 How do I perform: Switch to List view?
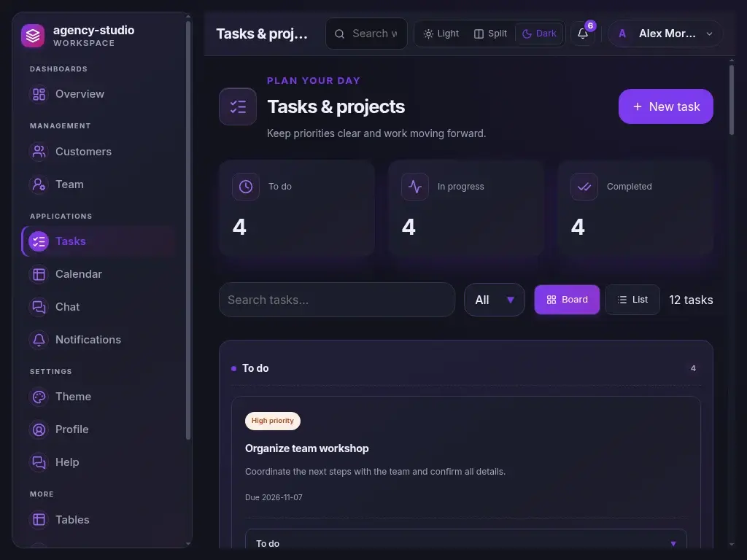632,300
